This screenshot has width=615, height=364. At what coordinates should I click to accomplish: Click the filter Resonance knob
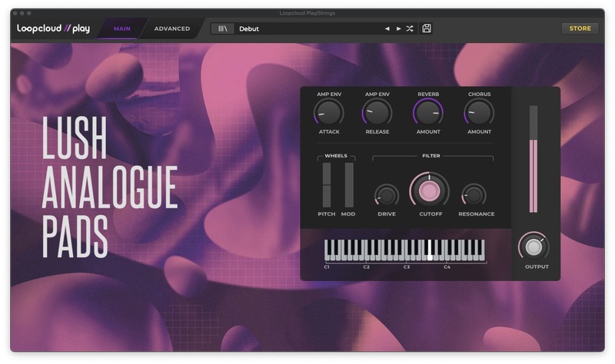[x=474, y=196]
